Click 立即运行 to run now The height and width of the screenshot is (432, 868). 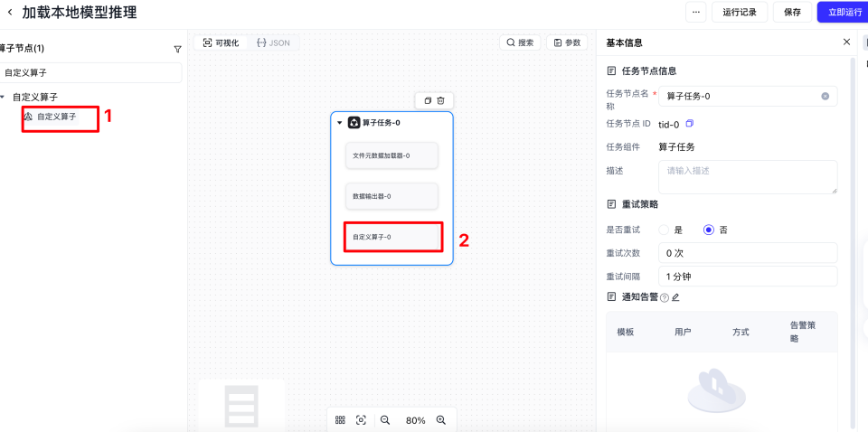tap(844, 12)
